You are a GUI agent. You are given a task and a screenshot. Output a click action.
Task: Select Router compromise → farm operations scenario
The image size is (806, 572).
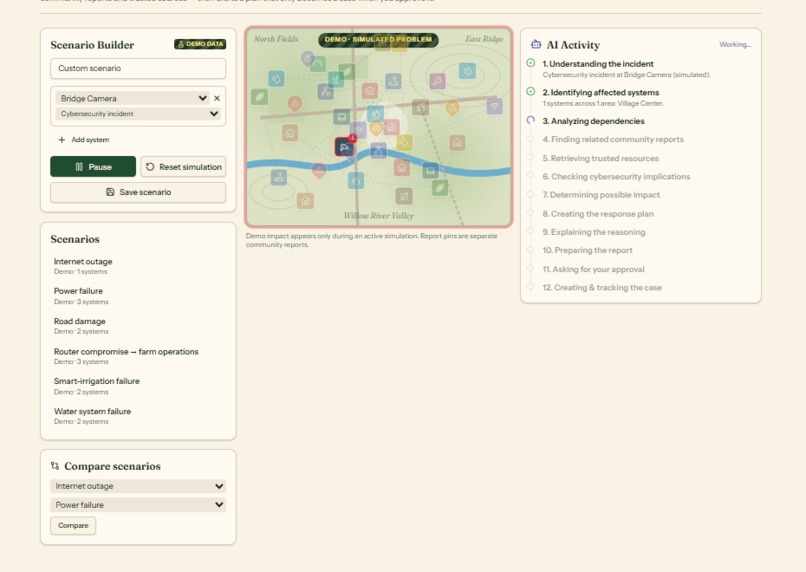pos(138,356)
